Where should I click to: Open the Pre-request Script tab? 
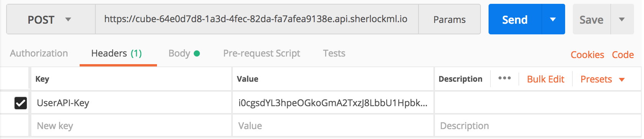click(x=262, y=53)
